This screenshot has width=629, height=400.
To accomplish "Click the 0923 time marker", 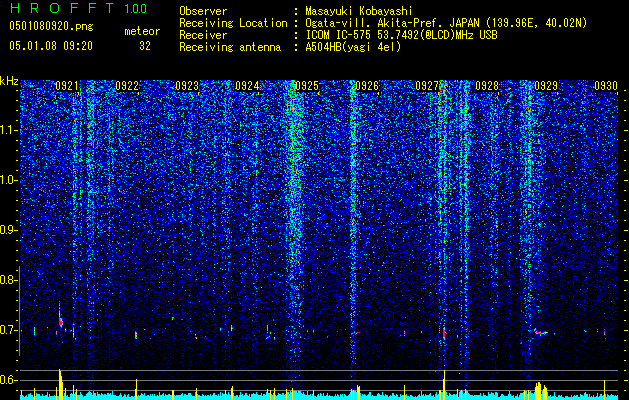I will pos(187,86).
